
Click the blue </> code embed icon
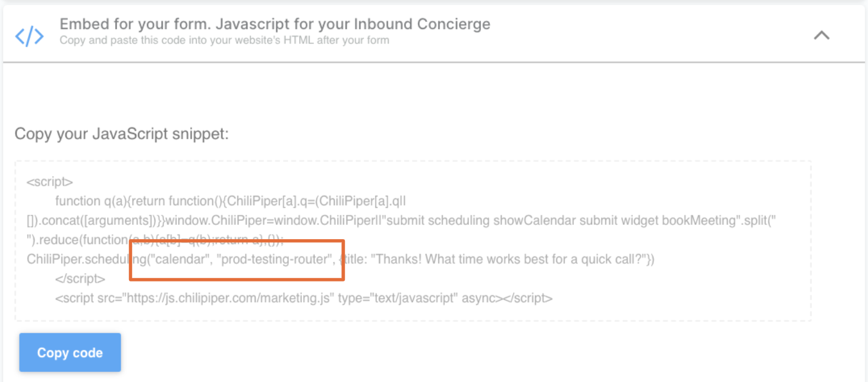[x=29, y=36]
